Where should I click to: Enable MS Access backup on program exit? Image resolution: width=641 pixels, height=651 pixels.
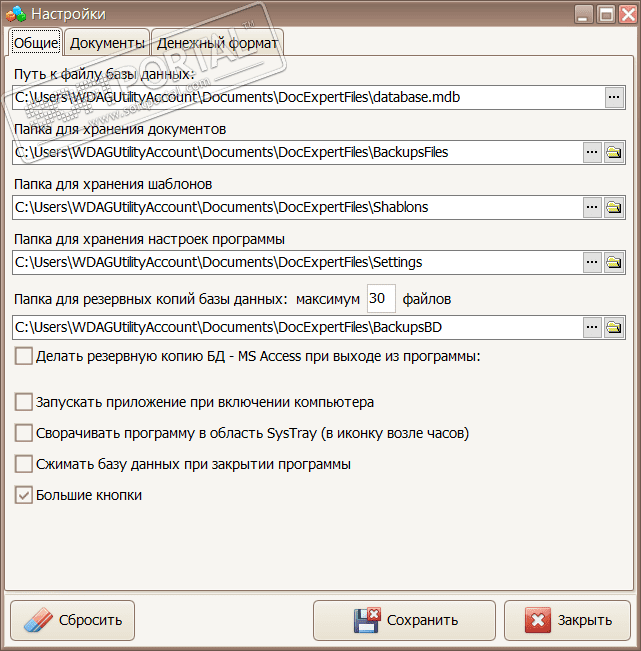(x=24, y=355)
